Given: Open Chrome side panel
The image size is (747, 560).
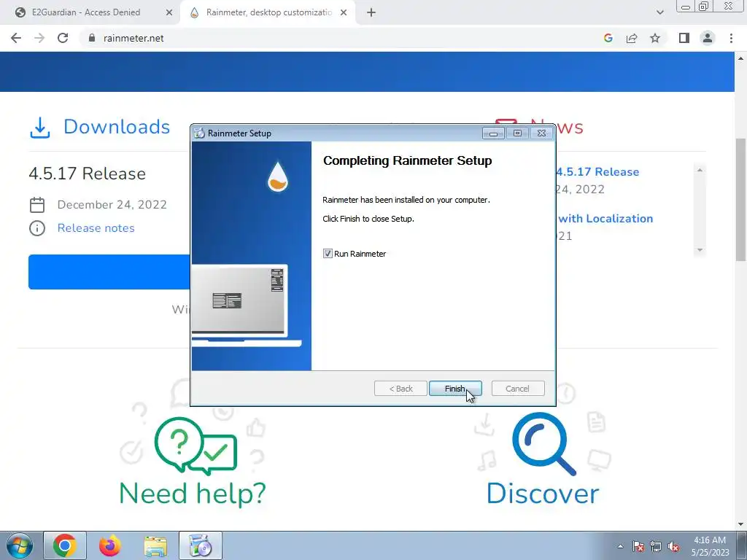Looking at the screenshot, I should tap(684, 38).
